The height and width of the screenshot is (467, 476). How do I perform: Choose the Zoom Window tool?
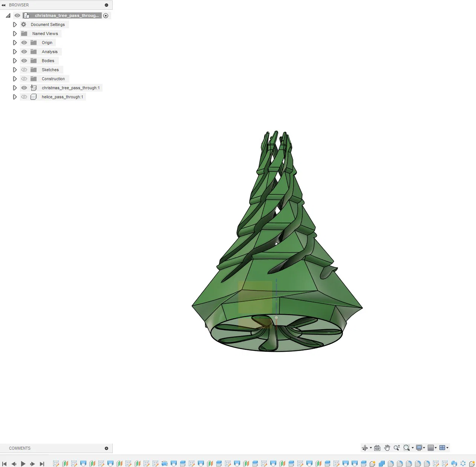pos(407,448)
